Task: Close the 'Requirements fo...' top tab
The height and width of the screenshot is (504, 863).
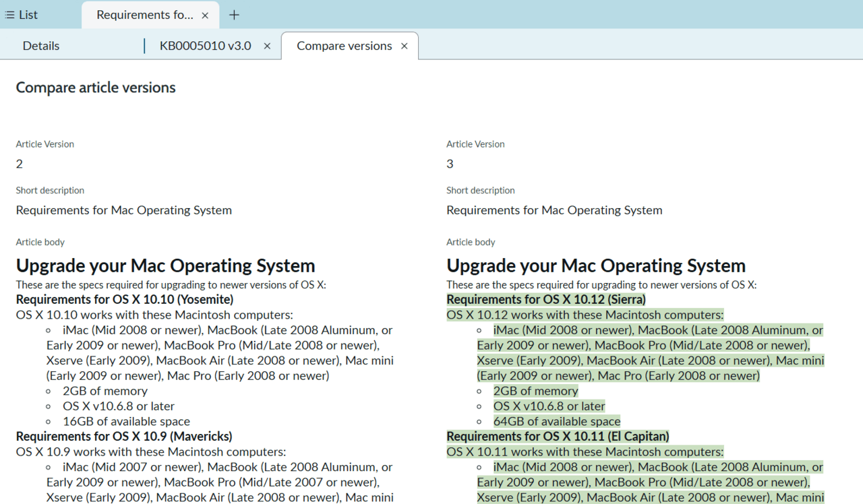Action: [x=206, y=15]
